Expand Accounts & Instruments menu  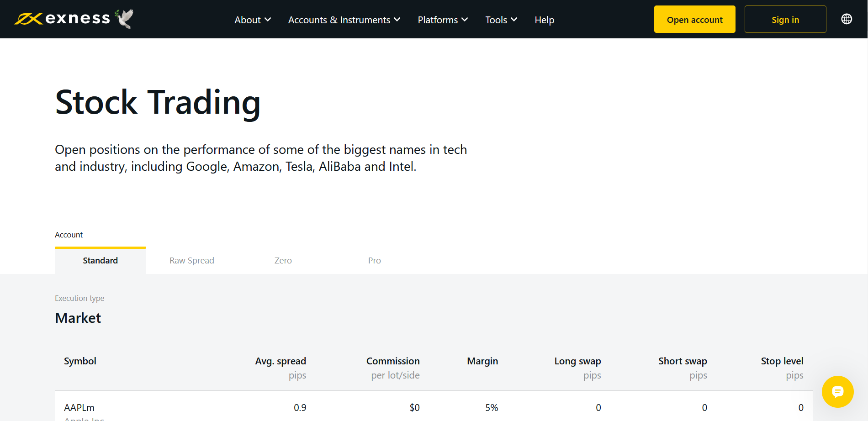tap(344, 20)
